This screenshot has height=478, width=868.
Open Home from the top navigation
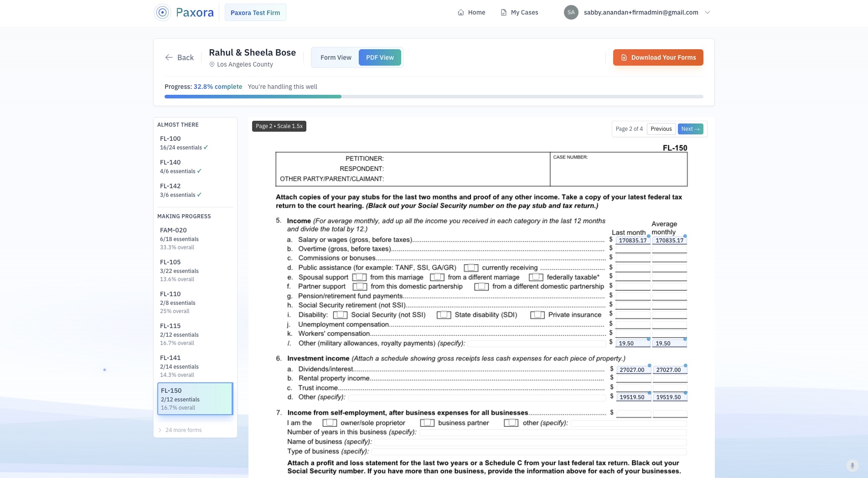471,12
